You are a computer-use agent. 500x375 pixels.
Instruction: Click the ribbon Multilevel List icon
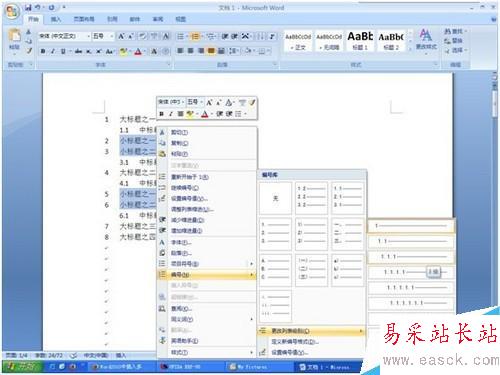(x=211, y=36)
